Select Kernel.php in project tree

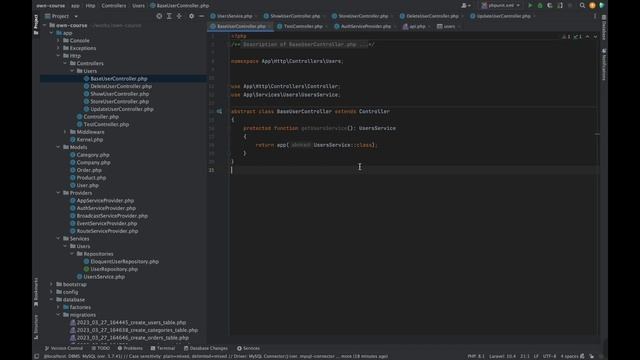[x=90, y=140]
